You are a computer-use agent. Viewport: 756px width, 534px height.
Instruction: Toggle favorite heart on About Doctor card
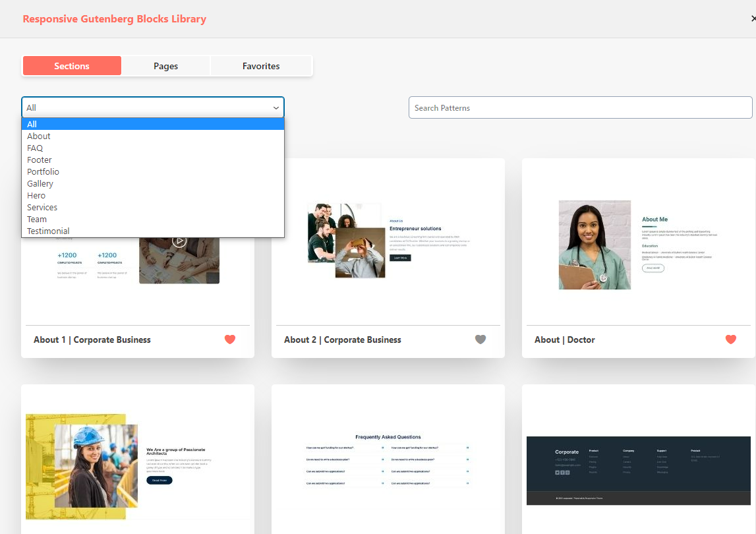[x=730, y=339]
